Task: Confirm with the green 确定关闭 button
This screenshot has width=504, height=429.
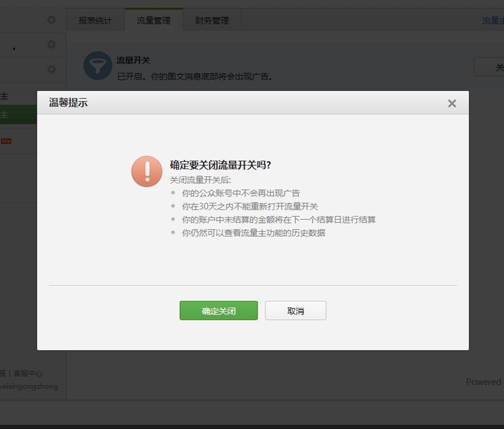Action: coord(218,310)
